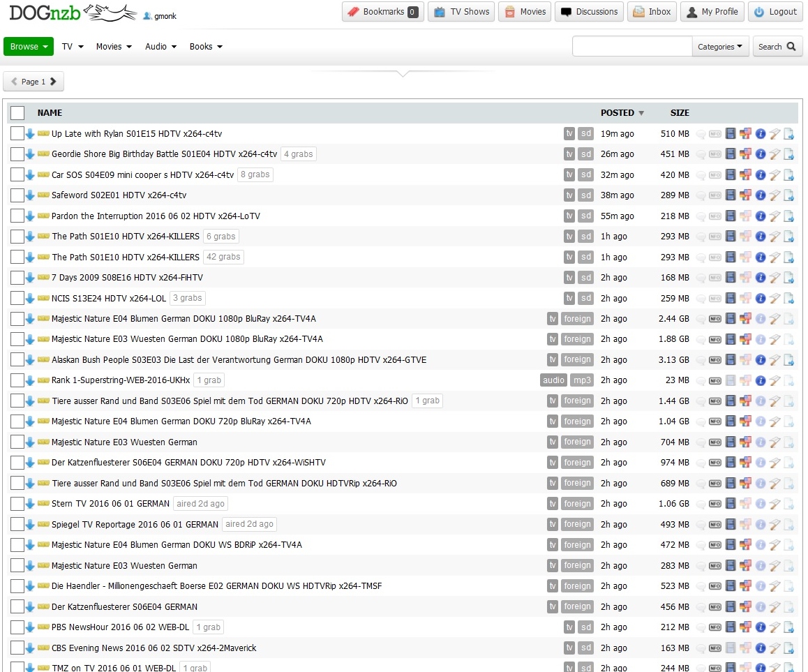The image size is (808, 672).
Task: Check the Geordie Shore row checkbox
Action: [17, 154]
